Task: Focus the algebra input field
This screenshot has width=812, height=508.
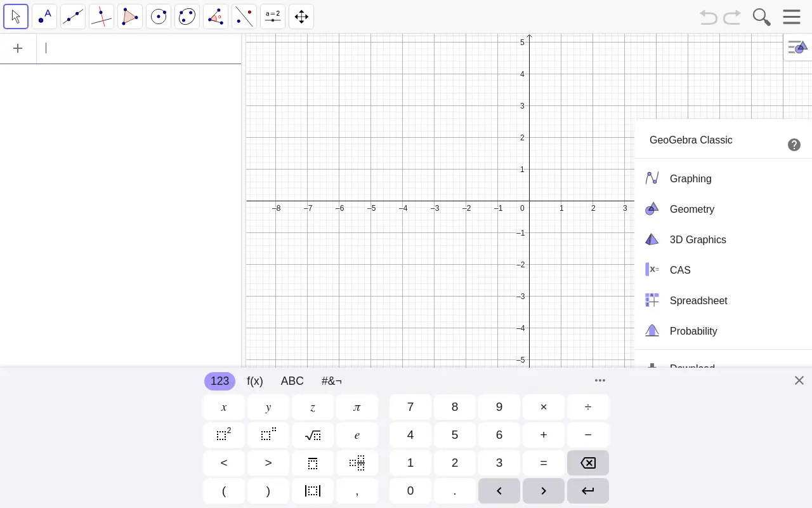Action: (x=139, y=48)
